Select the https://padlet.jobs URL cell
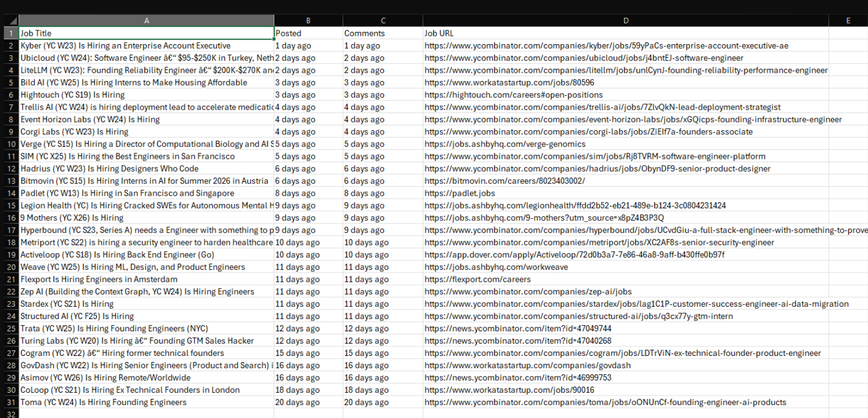 point(626,193)
